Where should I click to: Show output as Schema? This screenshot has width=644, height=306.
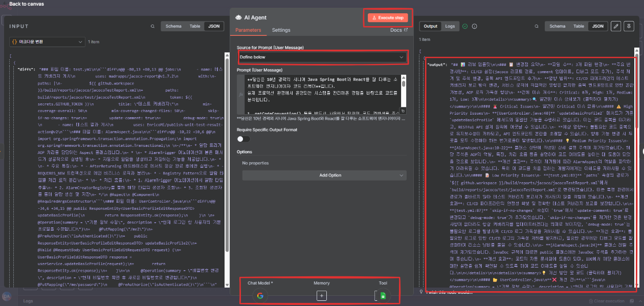(557, 26)
